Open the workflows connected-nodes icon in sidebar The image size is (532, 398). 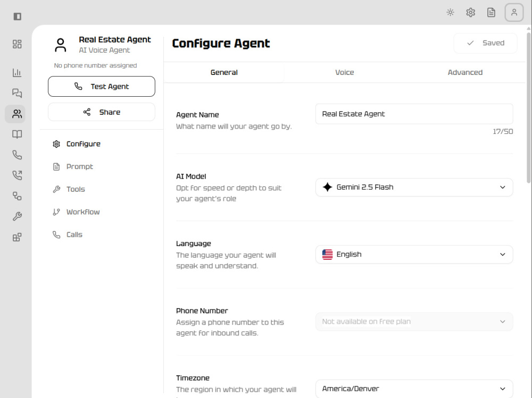click(17, 196)
